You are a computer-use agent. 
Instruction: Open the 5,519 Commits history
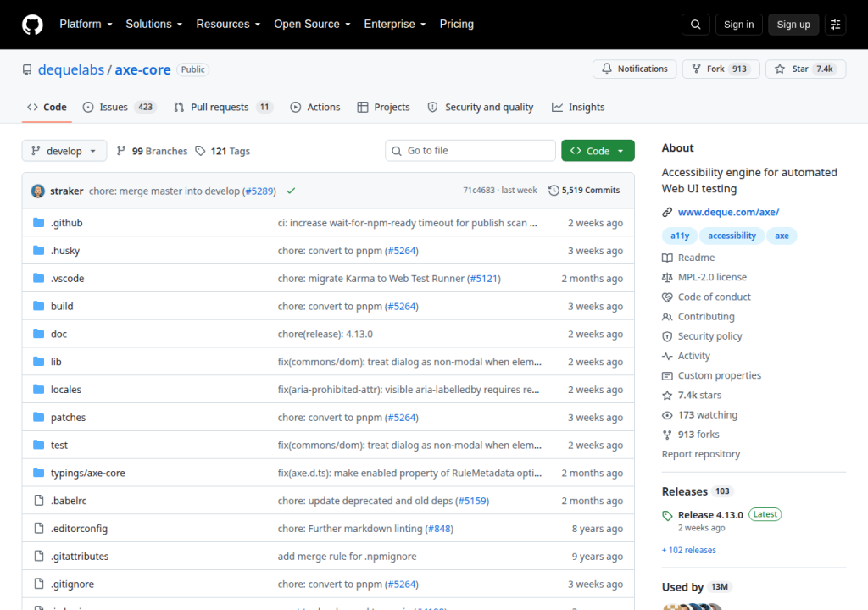584,191
